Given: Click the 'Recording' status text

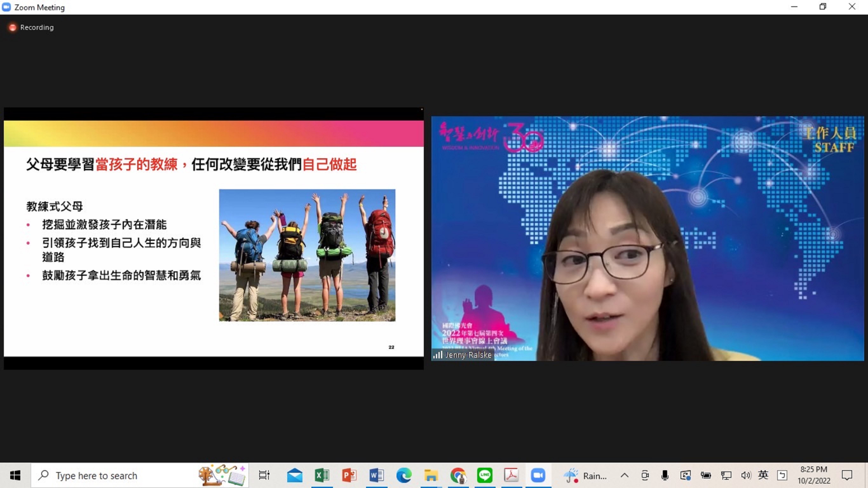Looking at the screenshot, I should click(37, 27).
